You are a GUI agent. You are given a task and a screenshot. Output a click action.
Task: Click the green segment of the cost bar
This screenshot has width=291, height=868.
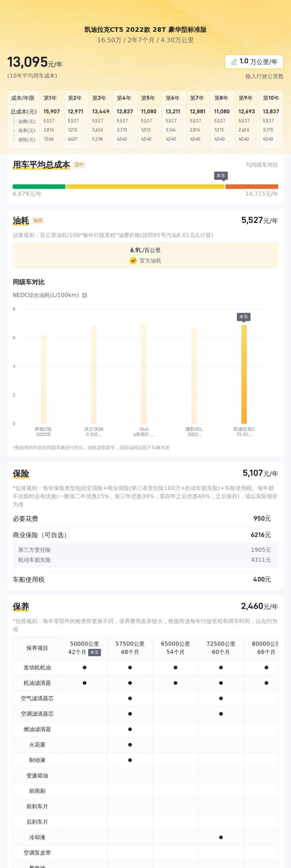coord(39,187)
